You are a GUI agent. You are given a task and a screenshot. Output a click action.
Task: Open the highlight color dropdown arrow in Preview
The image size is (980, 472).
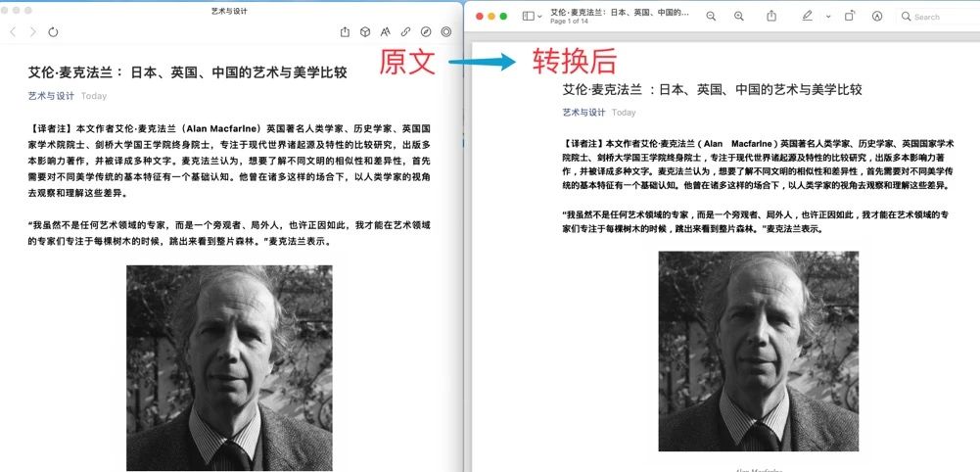(828, 17)
